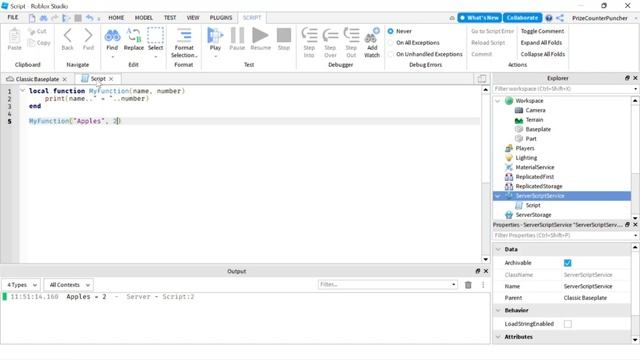Click the Paste clipboard icon
This screenshot has height=360, width=640.
[14, 36]
